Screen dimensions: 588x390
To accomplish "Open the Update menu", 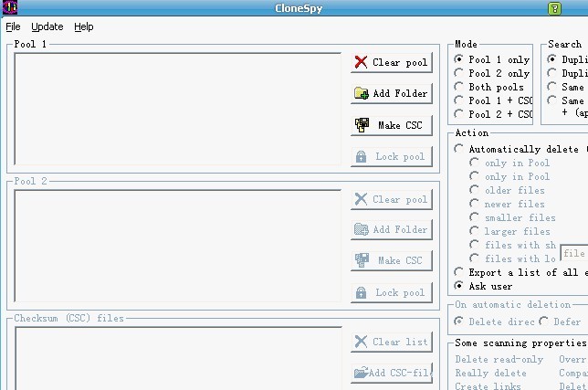I will pyautogui.click(x=47, y=27).
